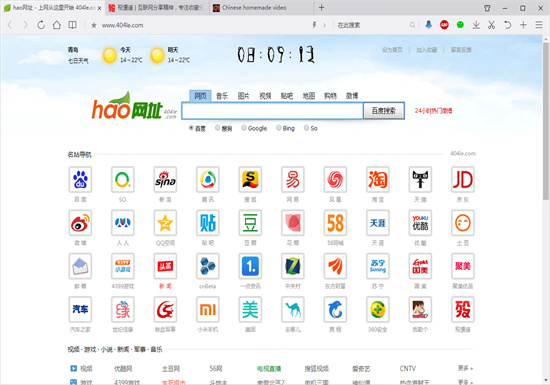
Task: Switch to the 图片 search tab
Action: (243, 96)
